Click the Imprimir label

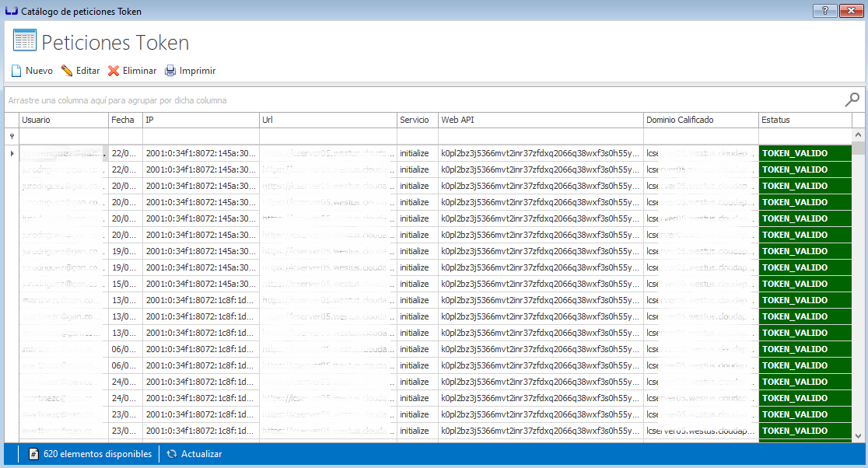coord(198,71)
